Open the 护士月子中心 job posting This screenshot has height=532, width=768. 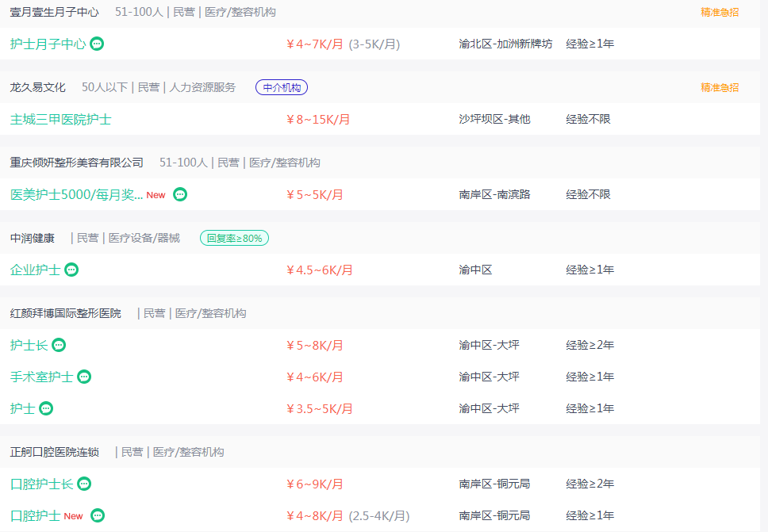48,44
